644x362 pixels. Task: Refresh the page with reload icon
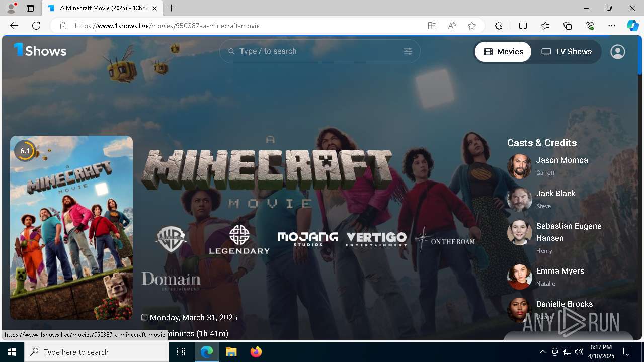click(36, 26)
